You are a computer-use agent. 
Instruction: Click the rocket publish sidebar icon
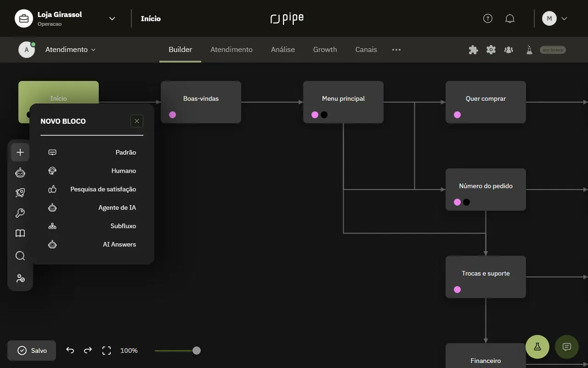click(x=20, y=193)
